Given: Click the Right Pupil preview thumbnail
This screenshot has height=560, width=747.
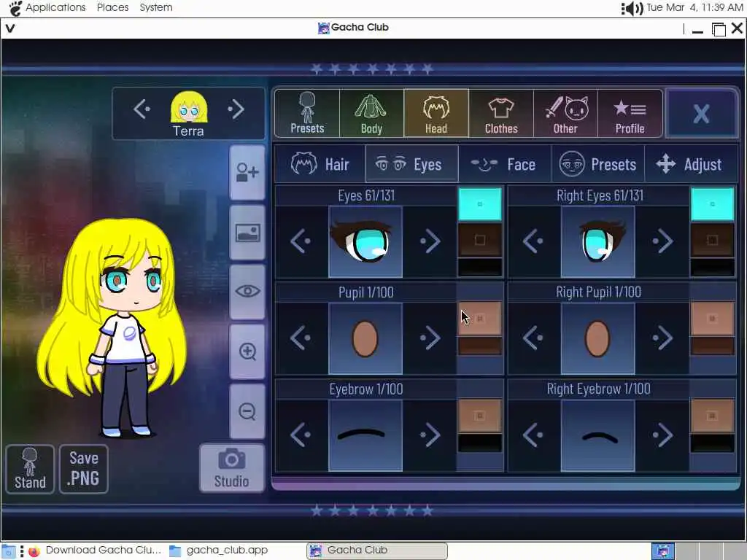Looking at the screenshot, I should [598, 338].
